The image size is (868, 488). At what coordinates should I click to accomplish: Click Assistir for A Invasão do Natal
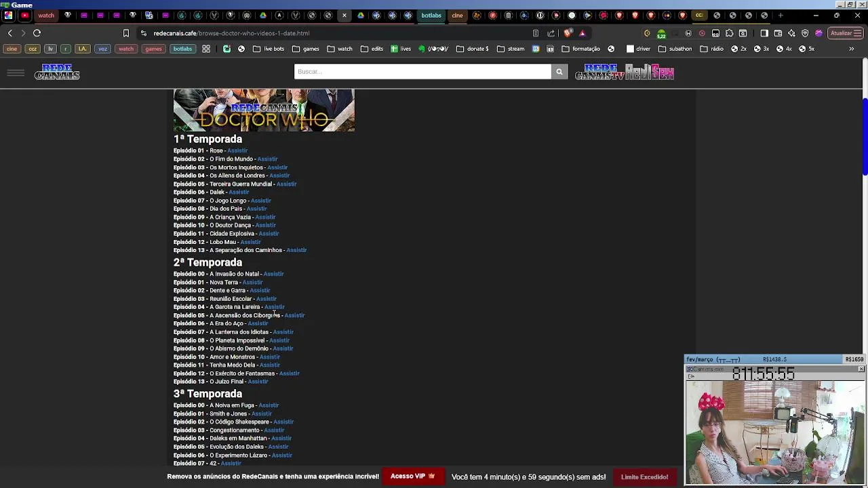click(273, 274)
